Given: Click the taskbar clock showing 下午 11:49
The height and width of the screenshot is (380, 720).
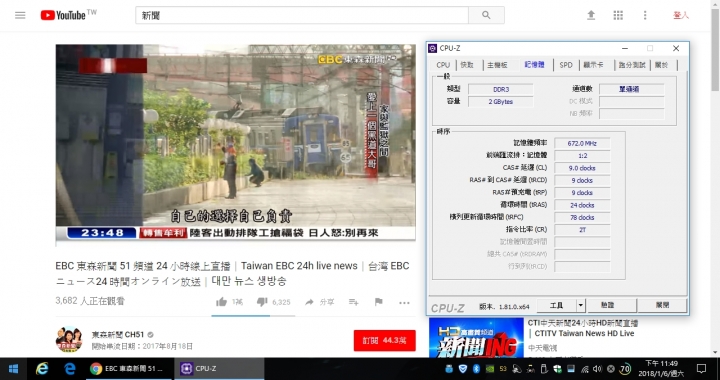Looking at the screenshot, I should click(661, 369).
